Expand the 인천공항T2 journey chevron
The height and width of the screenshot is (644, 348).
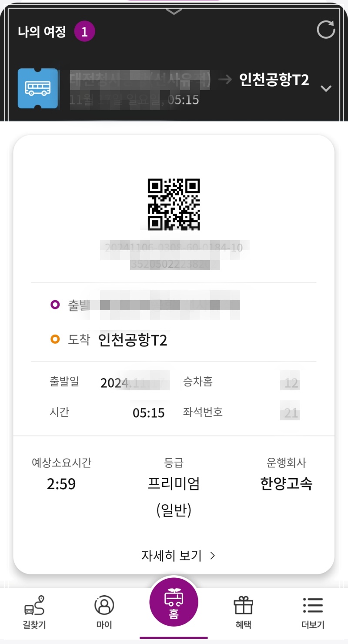click(326, 89)
